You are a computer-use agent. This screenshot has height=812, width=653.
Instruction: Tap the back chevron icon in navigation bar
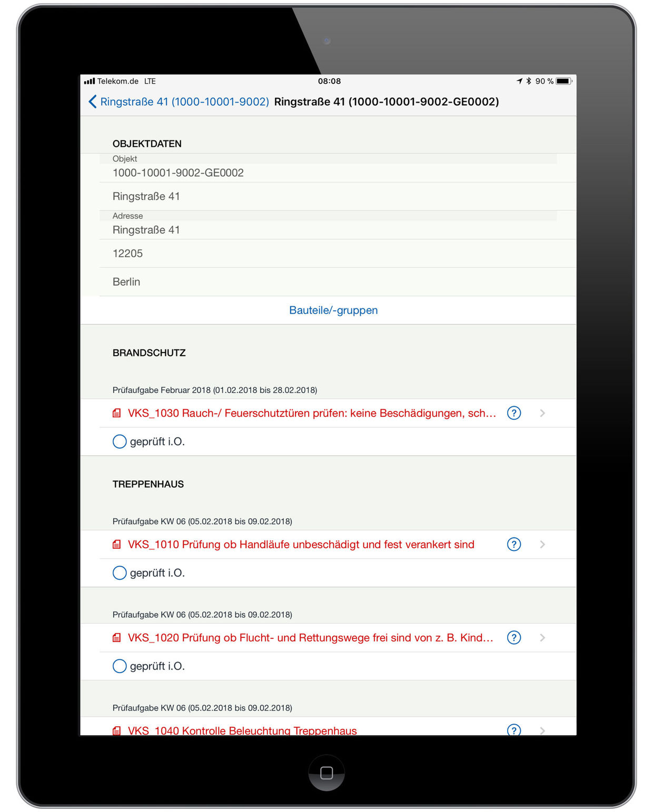point(93,102)
